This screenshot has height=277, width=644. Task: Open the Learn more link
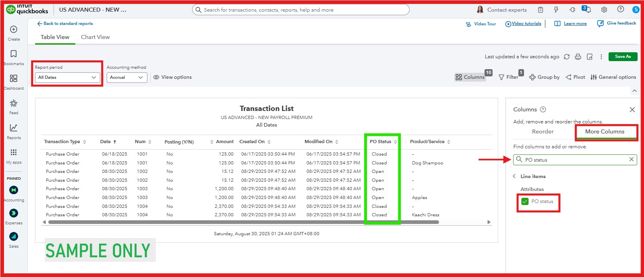pyautogui.click(x=571, y=24)
